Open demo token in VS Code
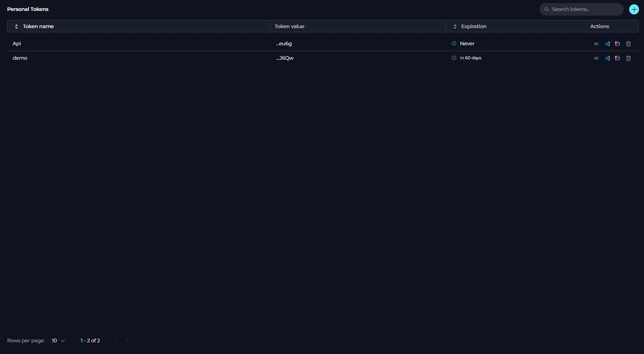Image resolution: width=644 pixels, height=354 pixels. (x=607, y=58)
